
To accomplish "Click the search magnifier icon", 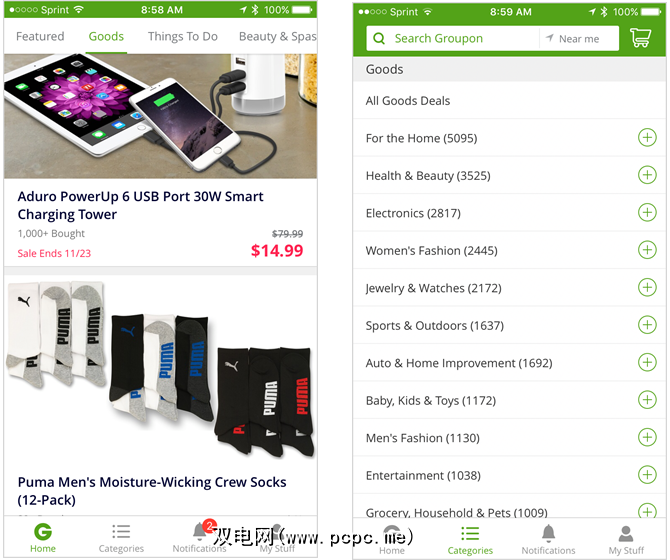I will coord(379,38).
